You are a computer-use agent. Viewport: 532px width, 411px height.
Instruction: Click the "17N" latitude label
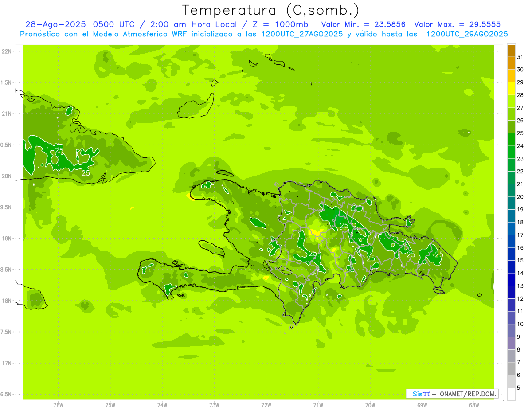(x=7, y=363)
